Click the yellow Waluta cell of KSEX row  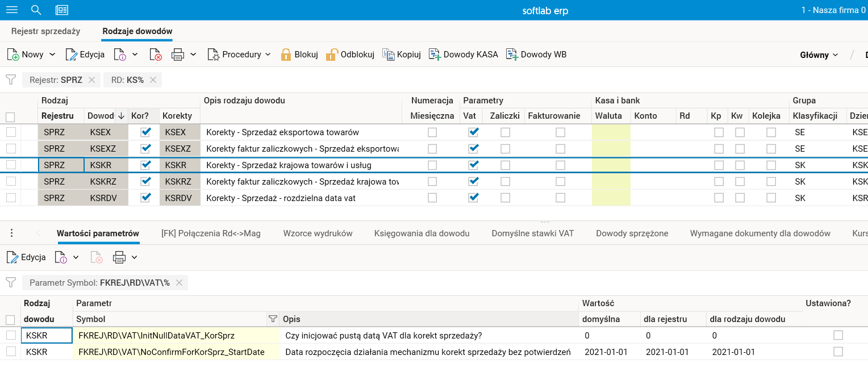611,132
